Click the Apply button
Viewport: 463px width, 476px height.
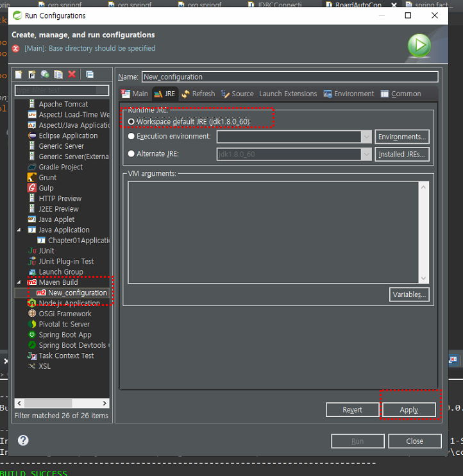click(x=409, y=410)
